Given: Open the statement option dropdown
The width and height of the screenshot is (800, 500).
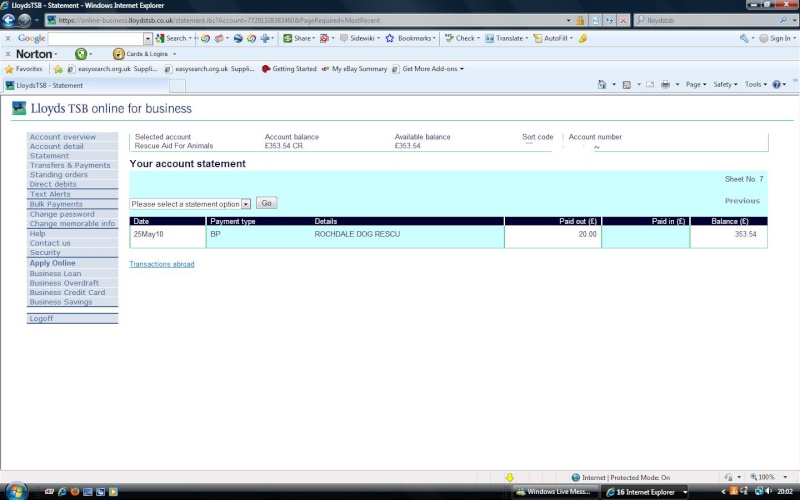Looking at the screenshot, I should 190,204.
